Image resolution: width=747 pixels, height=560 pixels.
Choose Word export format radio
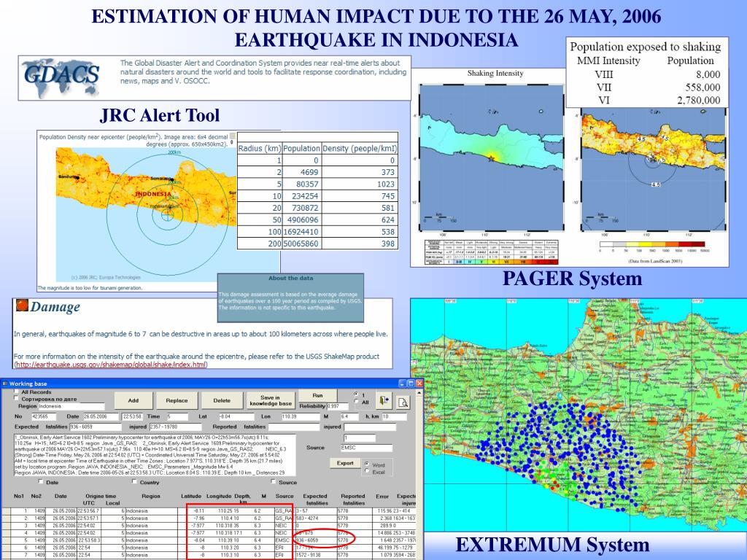[367, 464]
